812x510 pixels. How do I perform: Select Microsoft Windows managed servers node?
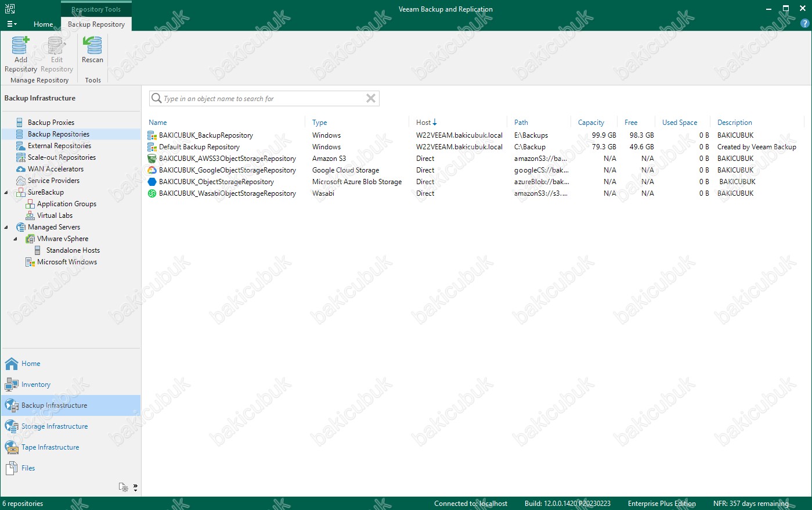[x=67, y=262]
